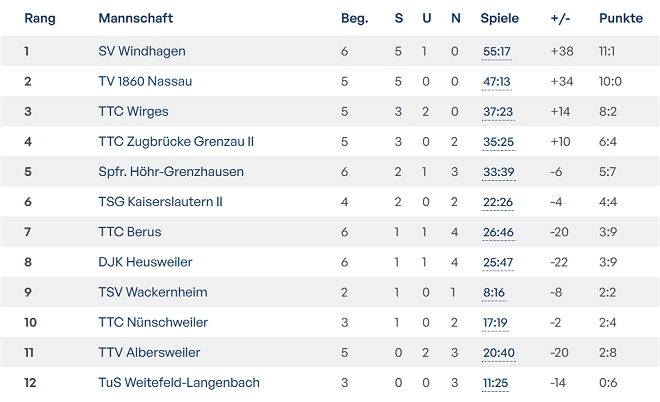
Task: Open the 47:13 games score details
Action: (x=497, y=82)
